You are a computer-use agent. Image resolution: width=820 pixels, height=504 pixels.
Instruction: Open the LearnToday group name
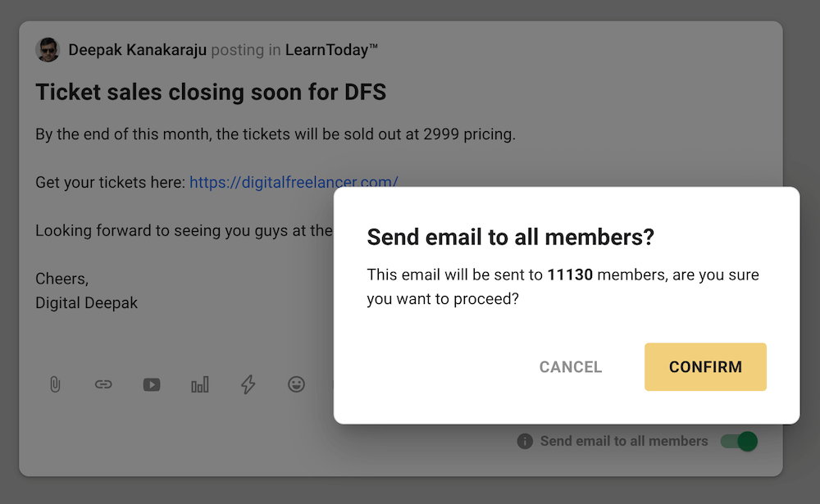(x=331, y=50)
